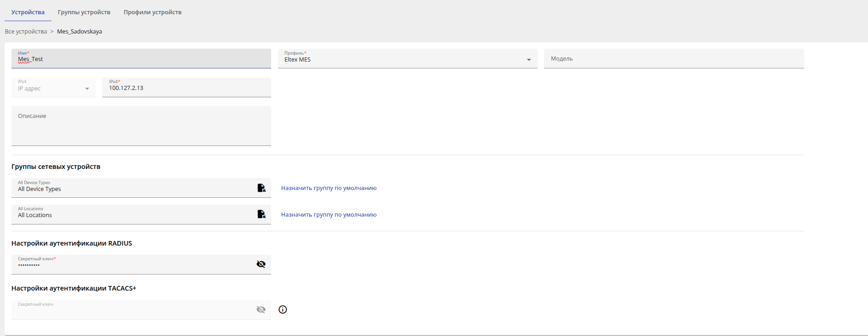Screen dimensions: 868x336
Task: Select the Eltex MES profile field
Action: tap(399, 60)
